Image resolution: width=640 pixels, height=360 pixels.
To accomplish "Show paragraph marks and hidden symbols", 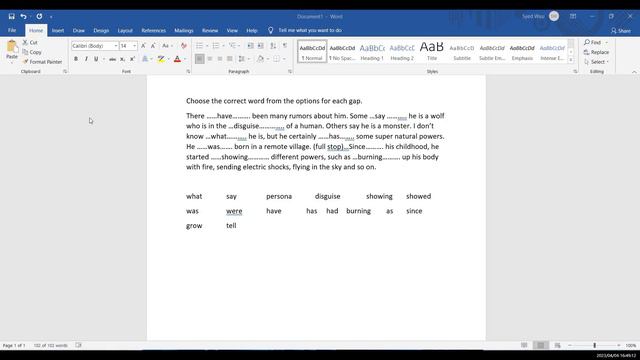I will (285, 46).
